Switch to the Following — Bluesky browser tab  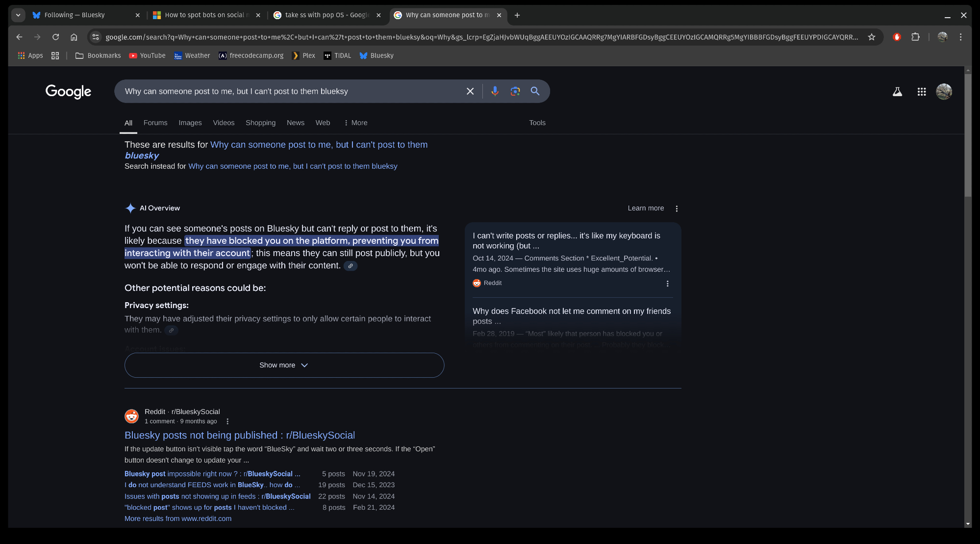point(75,15)
